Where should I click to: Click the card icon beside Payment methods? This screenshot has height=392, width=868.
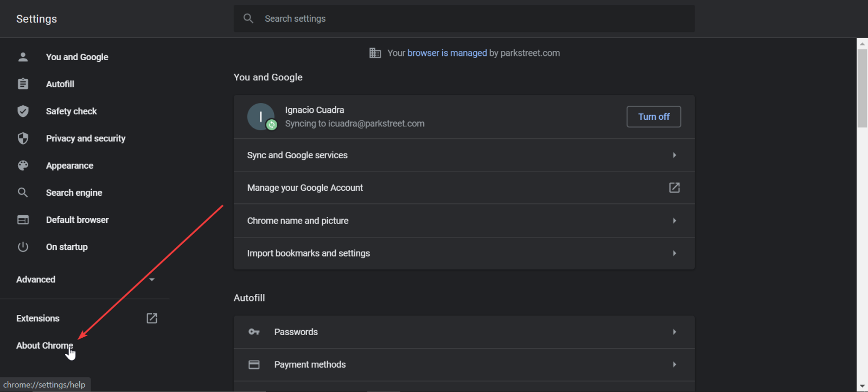point(254,364)
